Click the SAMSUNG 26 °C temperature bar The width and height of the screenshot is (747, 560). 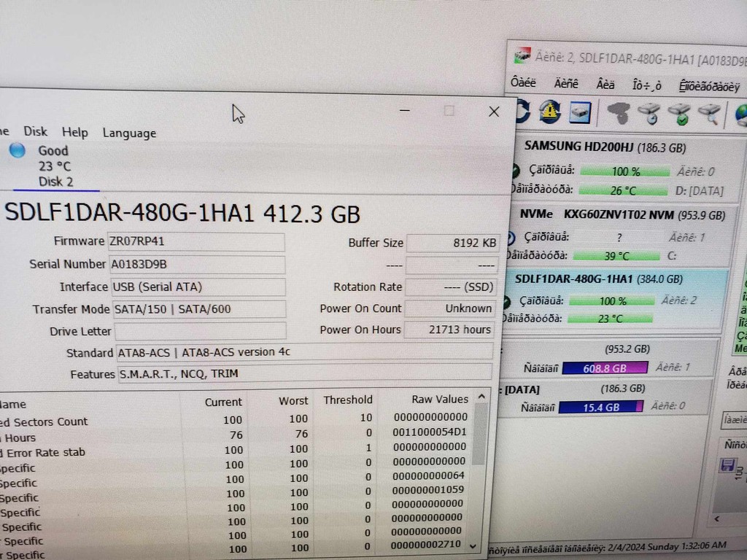[x=623, y=190]
